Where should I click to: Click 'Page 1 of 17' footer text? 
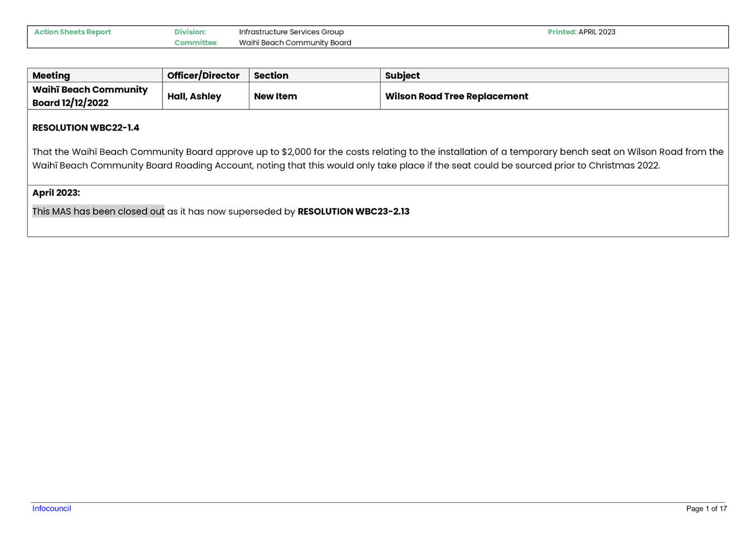click(707, 508)
